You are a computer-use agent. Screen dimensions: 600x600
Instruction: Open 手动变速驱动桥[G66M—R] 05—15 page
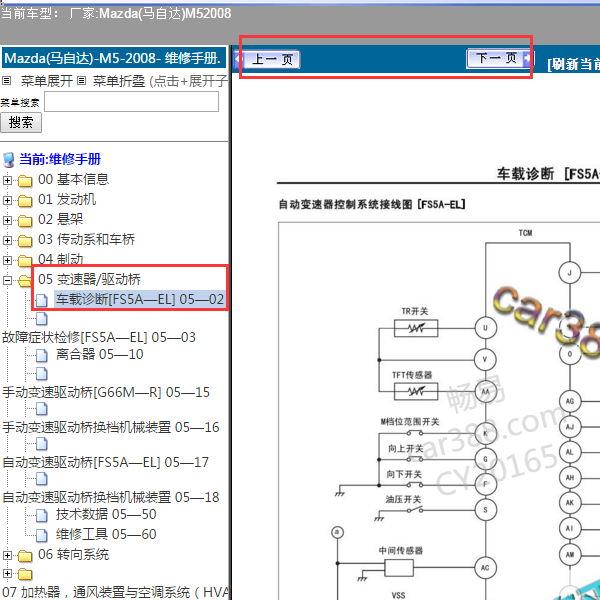pos(106,392)
